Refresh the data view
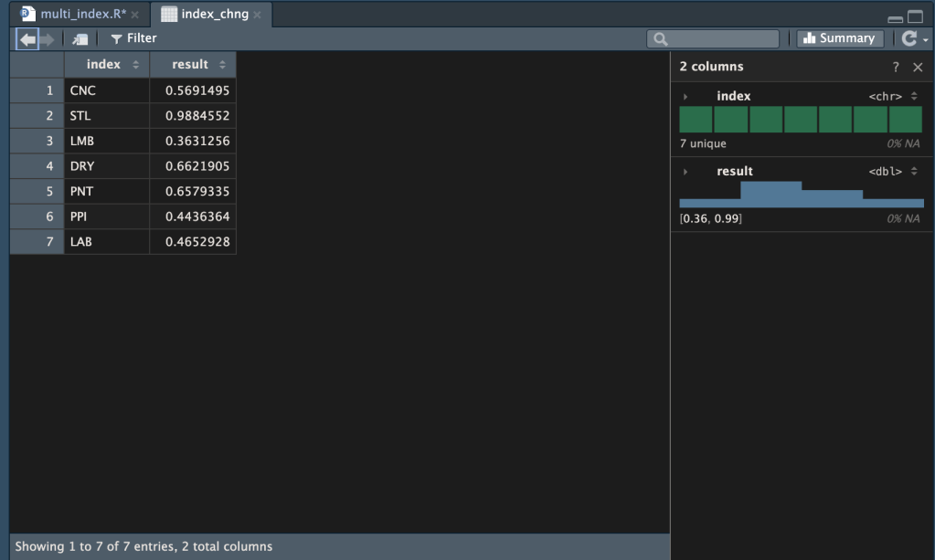The width and height of the screenshot is (935, 560). (908, 38)
